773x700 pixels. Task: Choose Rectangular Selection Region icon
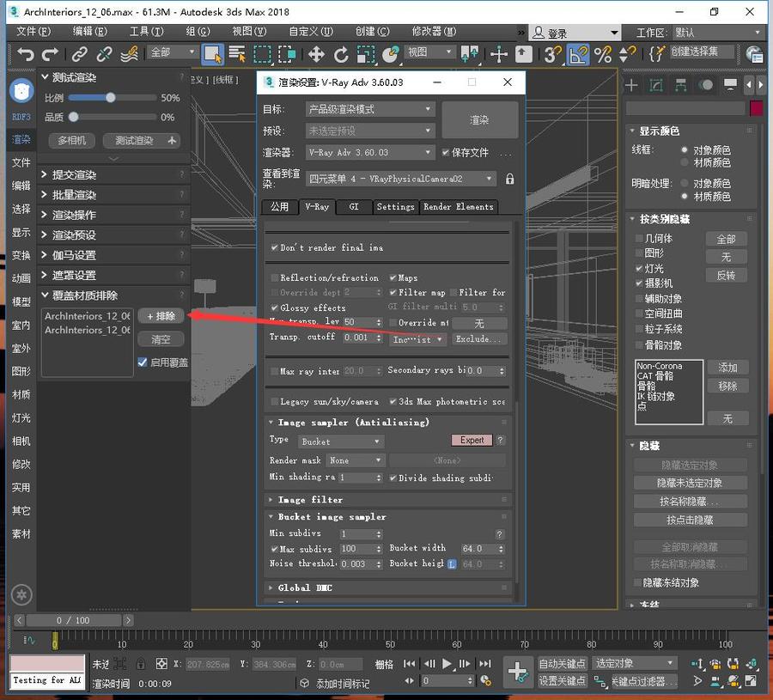262,54
